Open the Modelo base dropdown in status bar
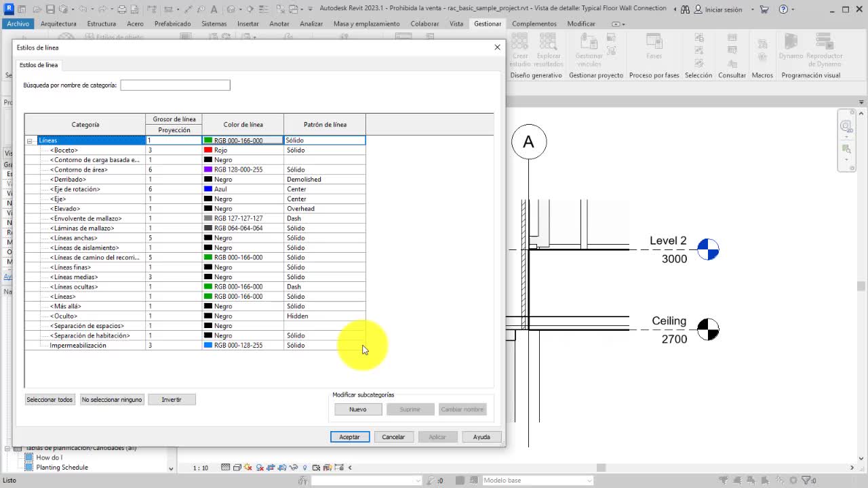Screen dimensions: 868x488 pyautogui.click(x=589, y=481)
